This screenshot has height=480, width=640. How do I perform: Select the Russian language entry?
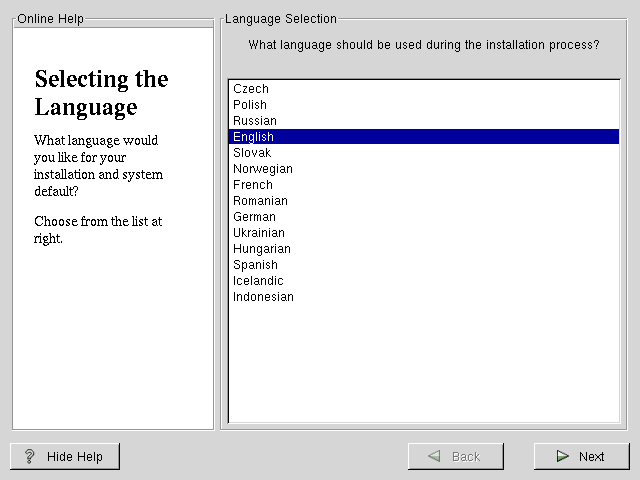click(255, 121)
